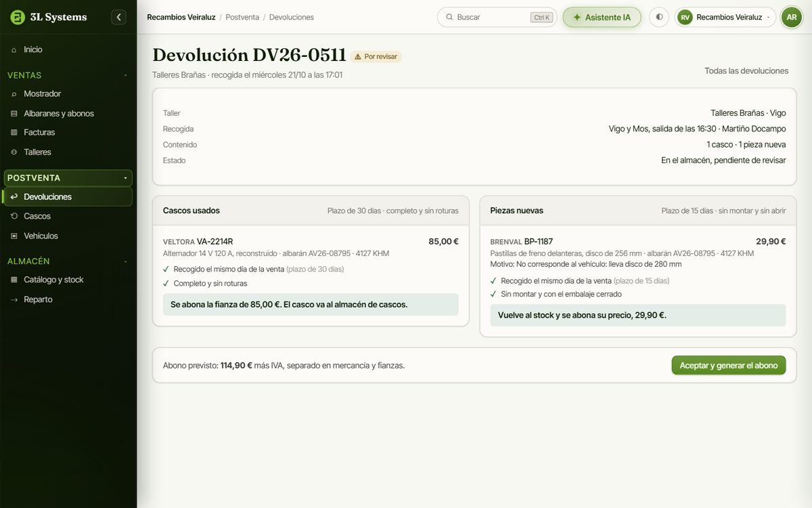
Task: Click the 3L Systems logo icon
Action: [18, 17]
